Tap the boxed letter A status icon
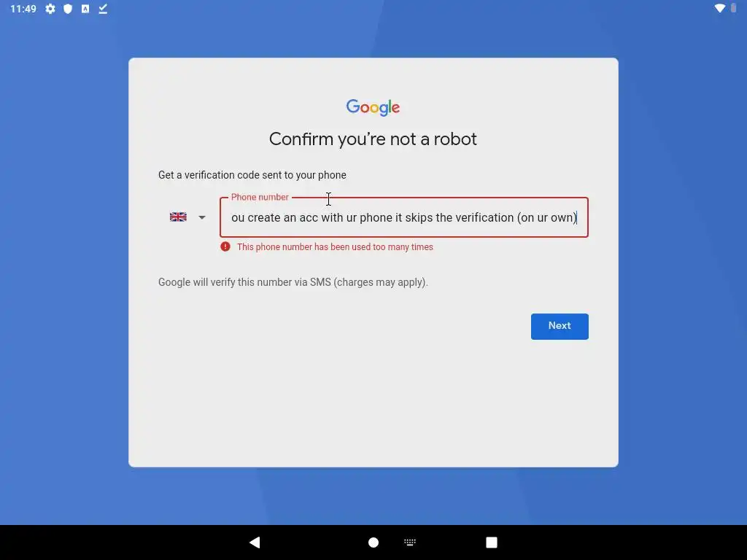This screenshot has height=560, width=747. coord(85,9)
